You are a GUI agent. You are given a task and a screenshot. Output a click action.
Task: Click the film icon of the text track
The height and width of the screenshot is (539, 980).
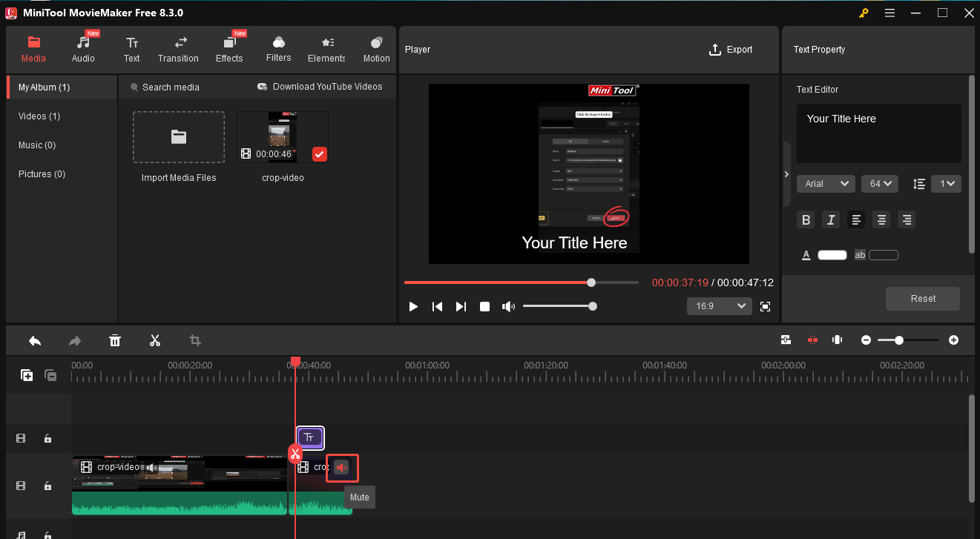point(21,438)
